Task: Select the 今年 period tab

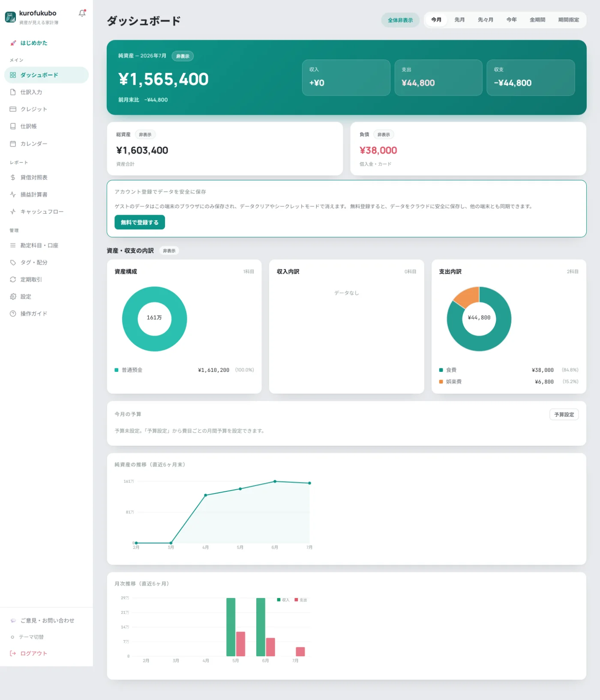Action: tap(511, 20)
